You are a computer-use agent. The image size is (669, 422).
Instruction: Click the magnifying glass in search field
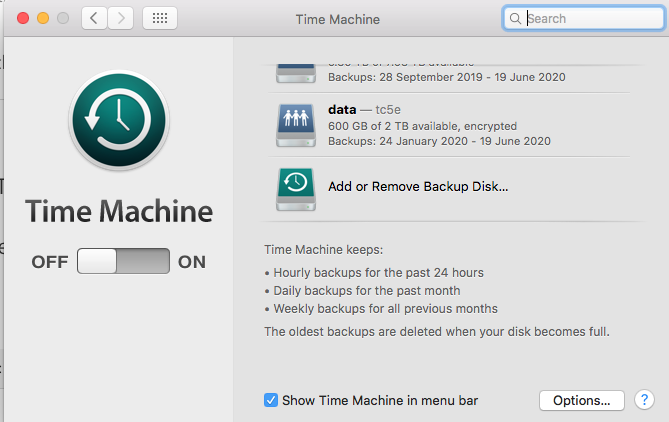[x=515, y=18]
